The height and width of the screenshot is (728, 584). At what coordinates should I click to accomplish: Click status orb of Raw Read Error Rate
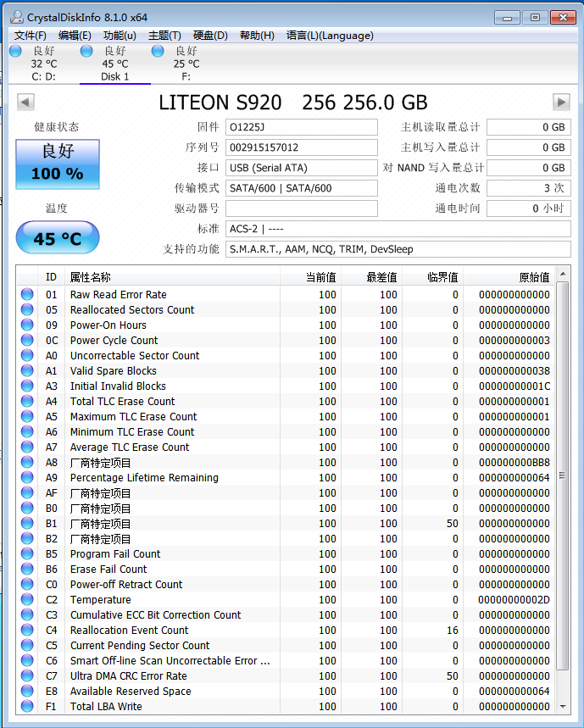27,294
